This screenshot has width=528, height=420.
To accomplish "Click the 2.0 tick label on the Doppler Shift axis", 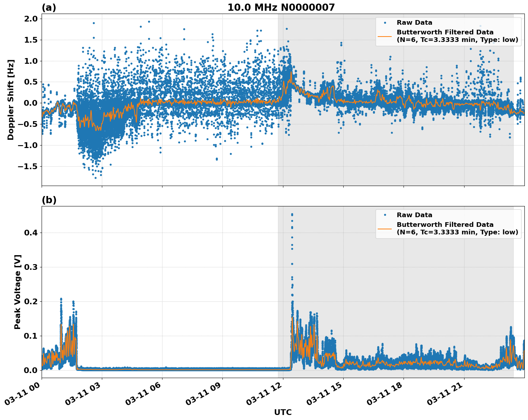I will pos(30,19).
